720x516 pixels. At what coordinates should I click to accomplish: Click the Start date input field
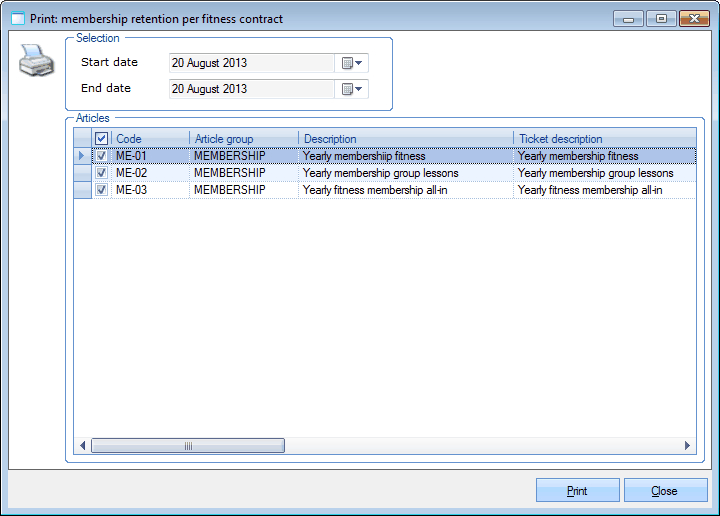click(x=250, y=63)
